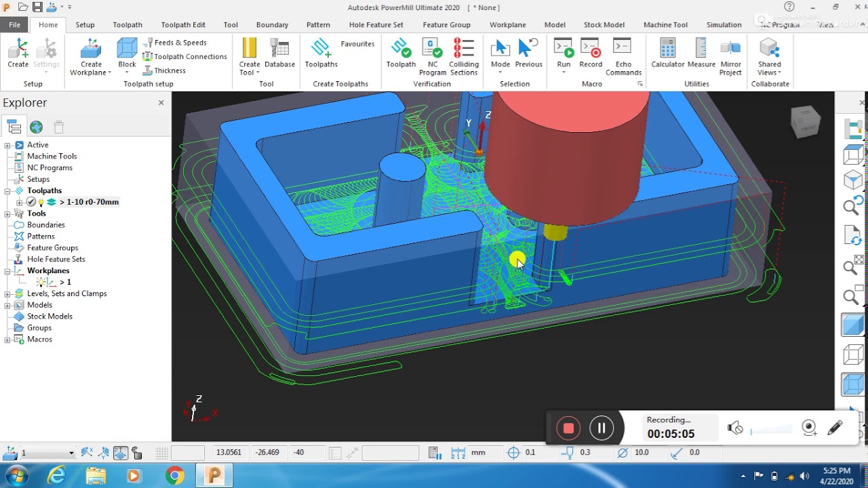The width and height of the screenshot is (868, 488).
Task: Open Colliding Sections tool
Action: [x=464, y=57]
